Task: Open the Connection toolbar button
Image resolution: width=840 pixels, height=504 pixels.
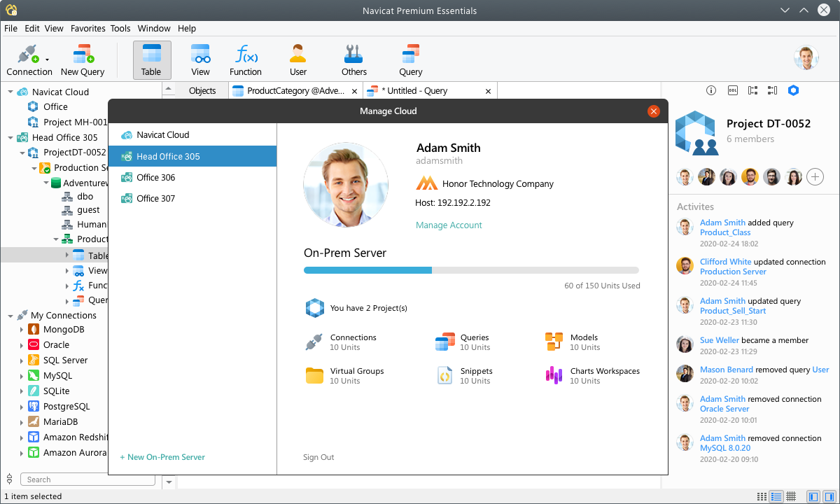Action: 29,60
